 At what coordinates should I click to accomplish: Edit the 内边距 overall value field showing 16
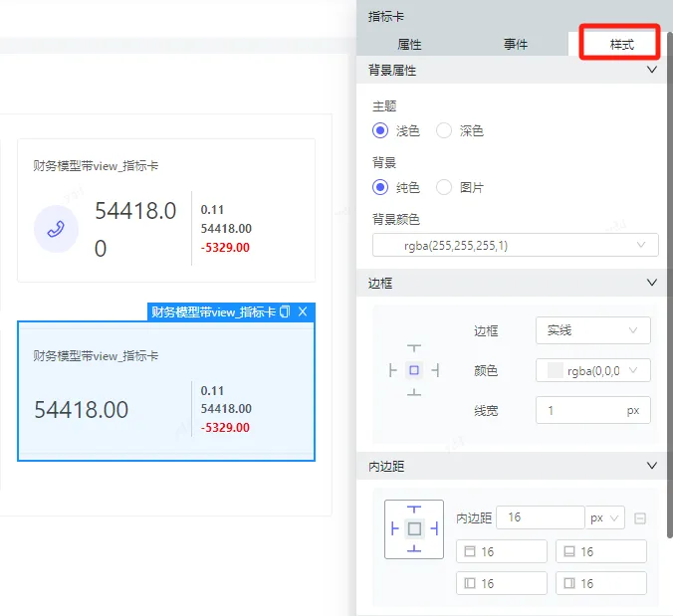pos(541,517)
